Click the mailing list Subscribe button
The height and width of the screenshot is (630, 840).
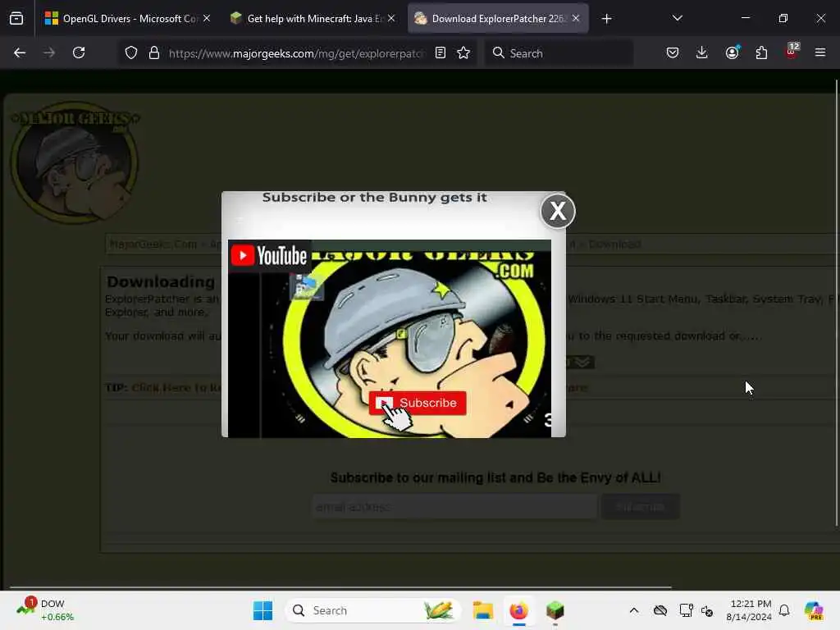(x=640, y=507)
